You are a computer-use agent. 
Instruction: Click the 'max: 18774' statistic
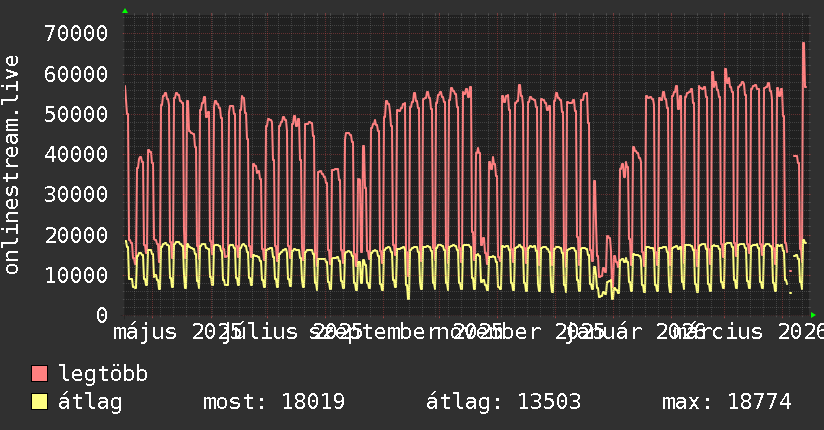727,402
